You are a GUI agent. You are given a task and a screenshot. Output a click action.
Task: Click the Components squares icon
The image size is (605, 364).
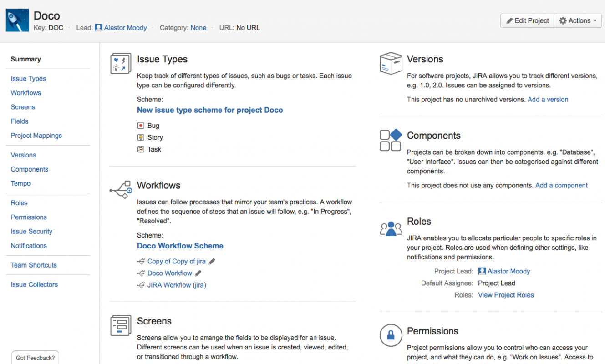pos(391,140)
